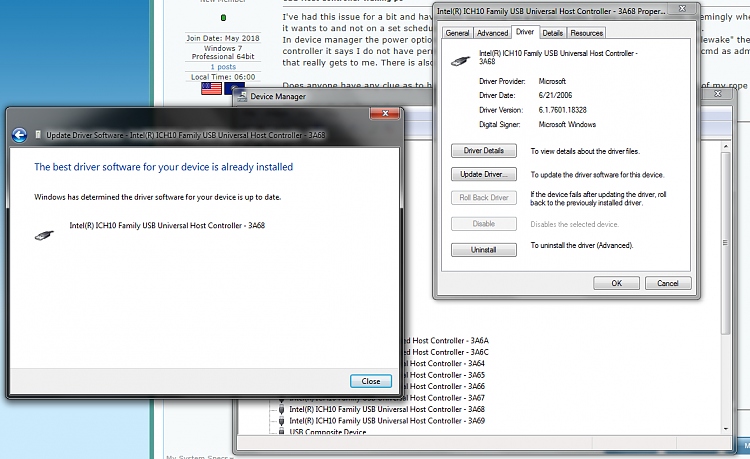Select the Driver tab in Properties
750x459 pixels.
525,32
